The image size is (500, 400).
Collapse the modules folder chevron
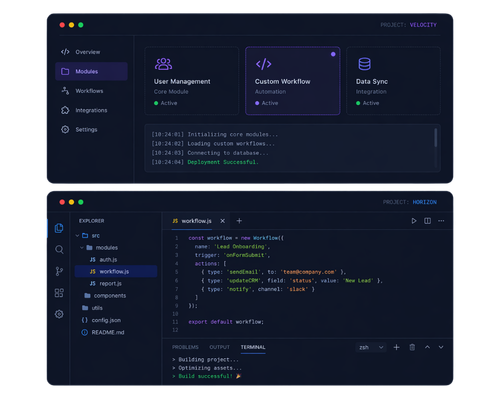click(x=82, y=248)
